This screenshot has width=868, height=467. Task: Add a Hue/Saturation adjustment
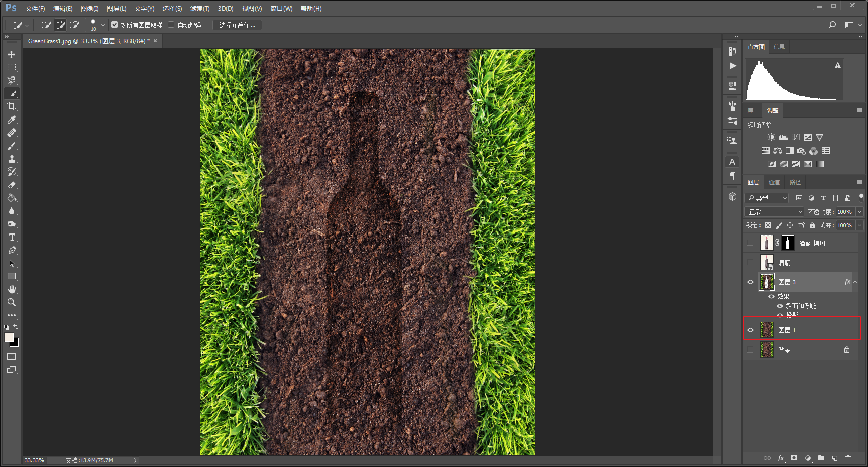pos(765,151)
